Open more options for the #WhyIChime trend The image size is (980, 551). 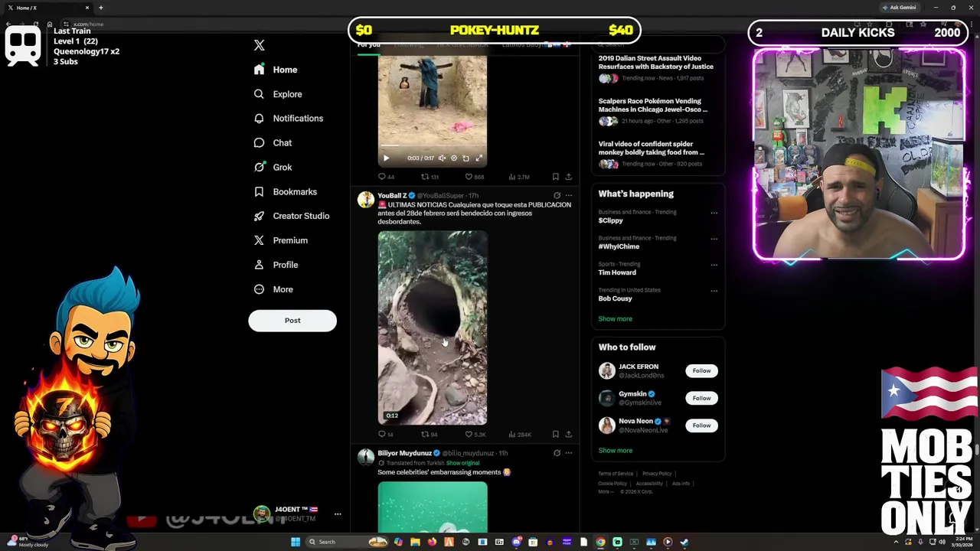click(714, 239)
